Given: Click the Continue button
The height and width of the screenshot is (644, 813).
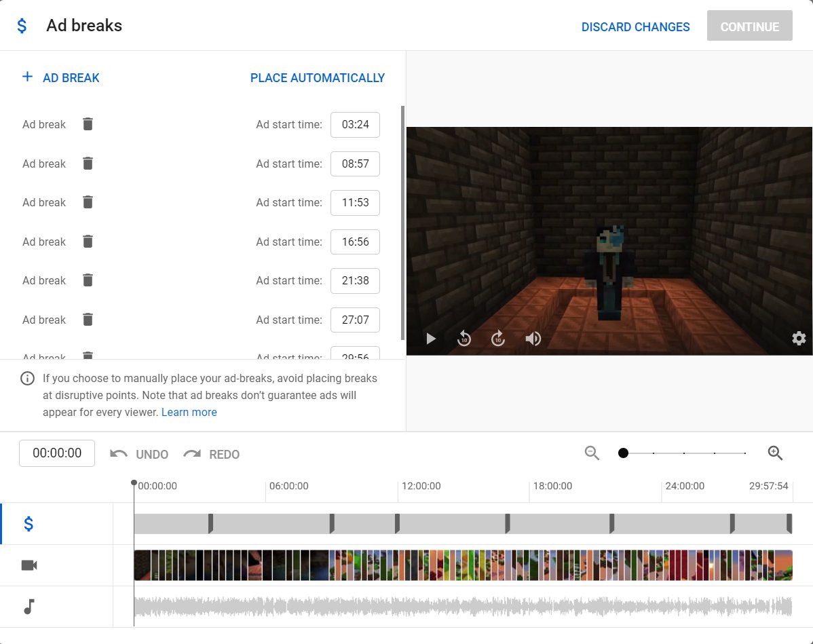Looking at the screenshot, I should 749,26.
